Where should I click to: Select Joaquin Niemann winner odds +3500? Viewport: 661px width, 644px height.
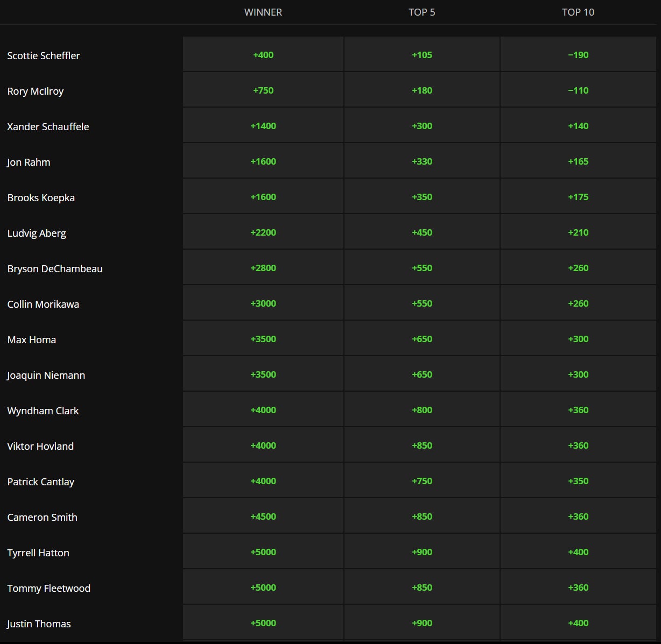(x=263, y=374)
